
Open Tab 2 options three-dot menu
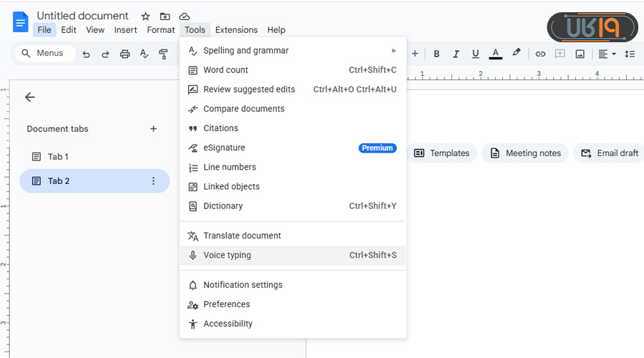[x=153, y=181]
